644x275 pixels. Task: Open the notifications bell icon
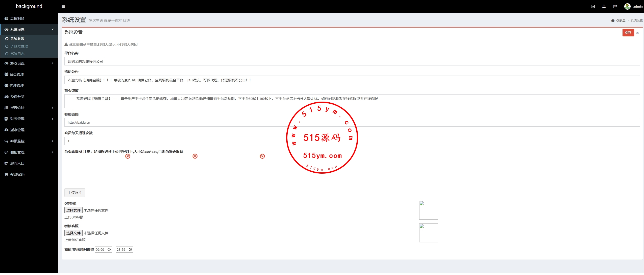point(604,6)
